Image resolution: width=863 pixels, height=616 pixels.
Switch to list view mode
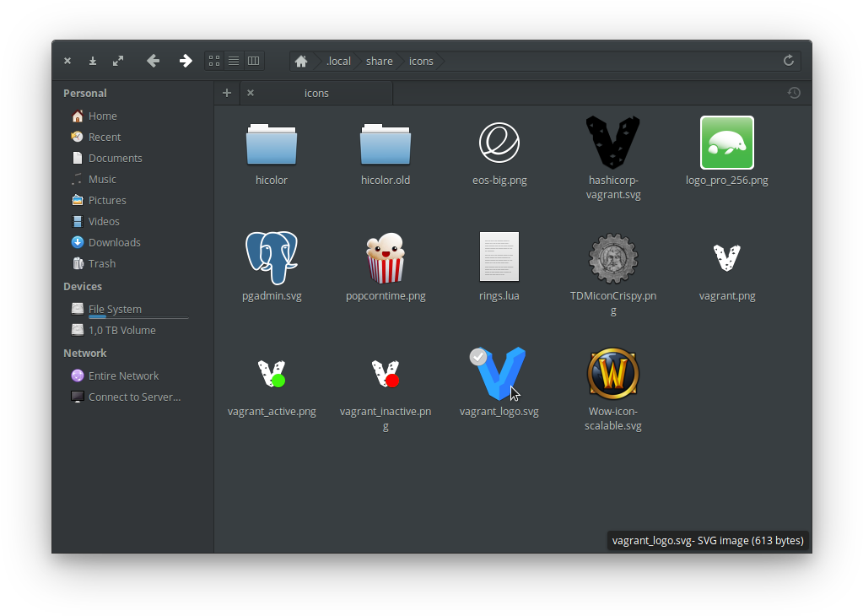click(x=234, y=61)
